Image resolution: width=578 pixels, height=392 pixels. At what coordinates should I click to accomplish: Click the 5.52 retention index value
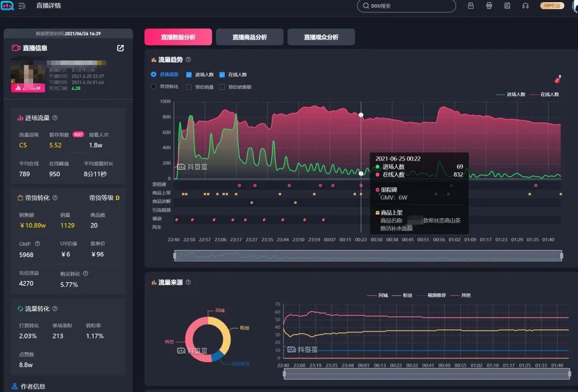(x=55, y=145)
